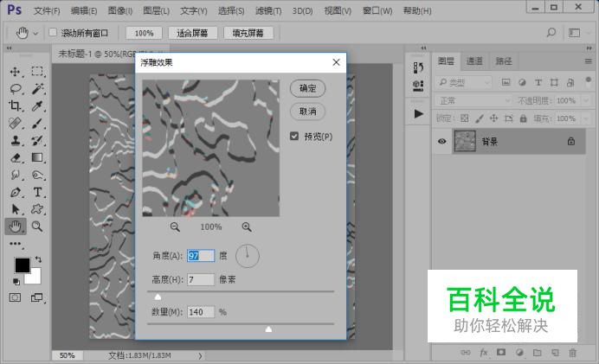599x364 pixels.
Task: Swap foreground and background colors
Action: tap(38, 259)
